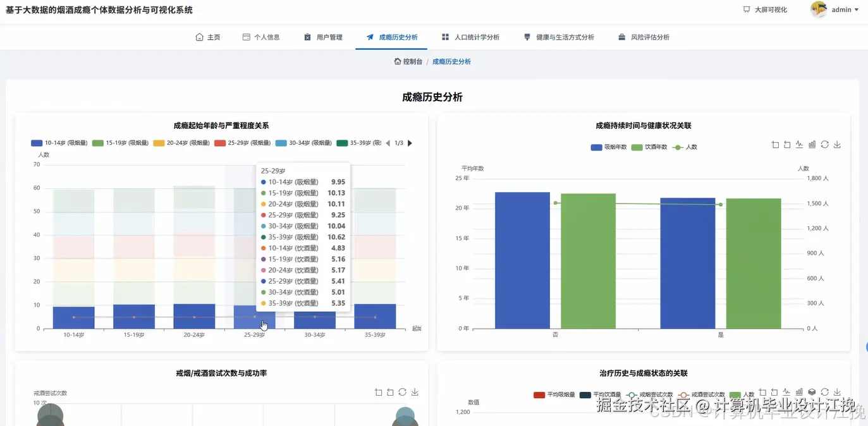Restore the duration chart
Screen dimensions: 868x426
pyautogui.click(x=824, y=145)
